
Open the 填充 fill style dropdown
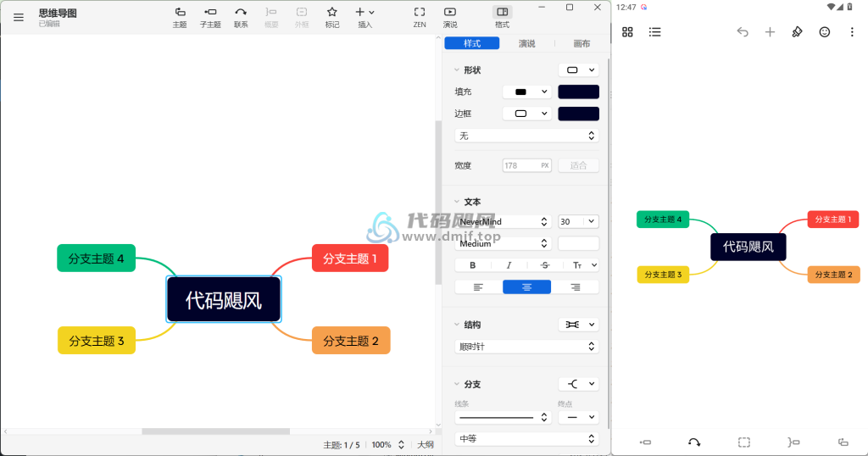pos(527,92)
